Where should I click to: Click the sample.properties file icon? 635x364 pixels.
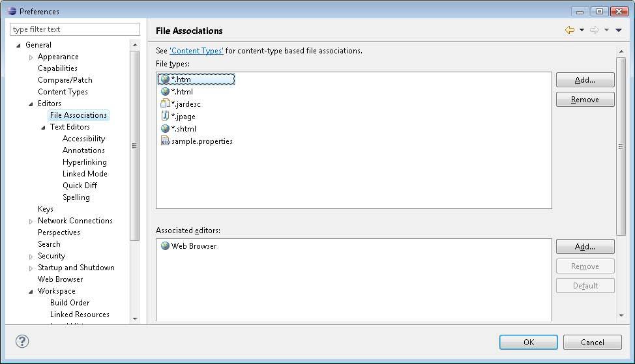[165, 141]
